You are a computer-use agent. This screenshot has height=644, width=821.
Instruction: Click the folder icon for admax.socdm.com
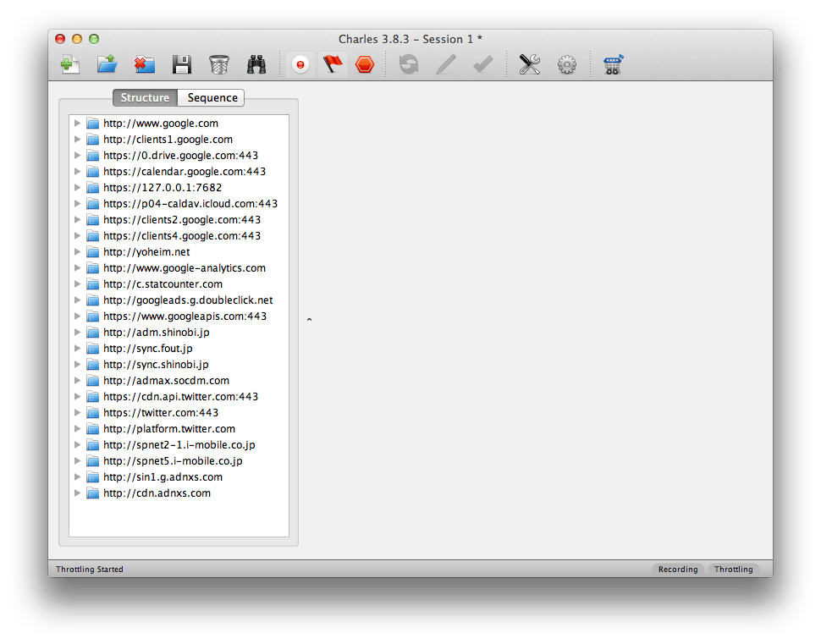(x=92, y=380)
